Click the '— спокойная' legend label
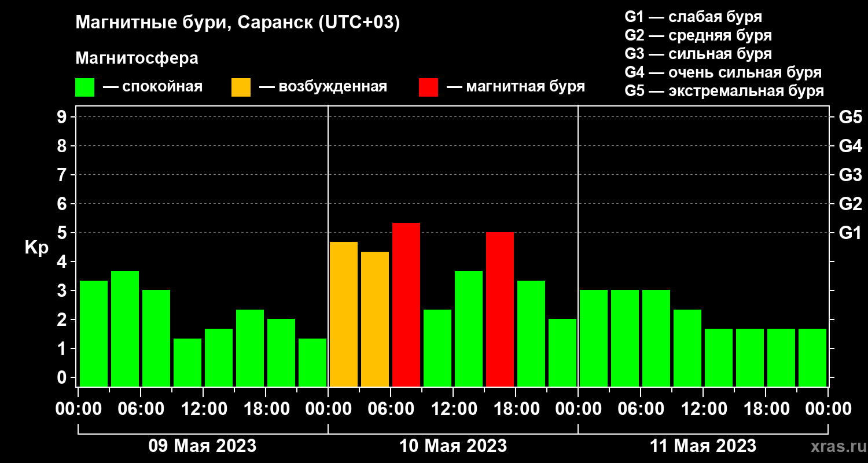Viewport: 868px width, 463px height. [x=153, y=87]
